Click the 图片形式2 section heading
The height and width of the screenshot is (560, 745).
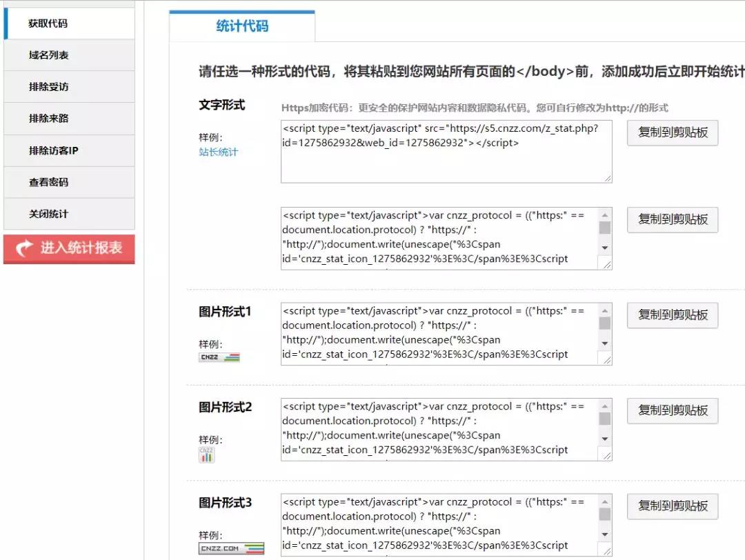[x=225, y=407]
